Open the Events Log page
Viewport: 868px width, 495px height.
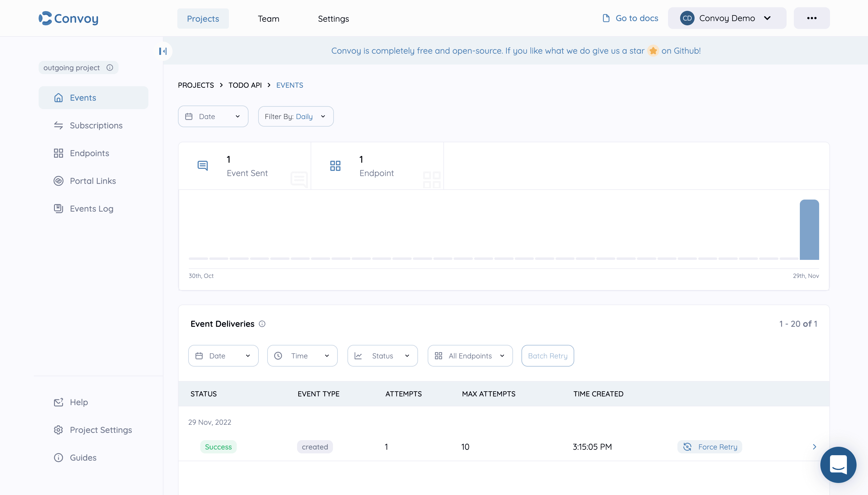click(x=91, y=208)
